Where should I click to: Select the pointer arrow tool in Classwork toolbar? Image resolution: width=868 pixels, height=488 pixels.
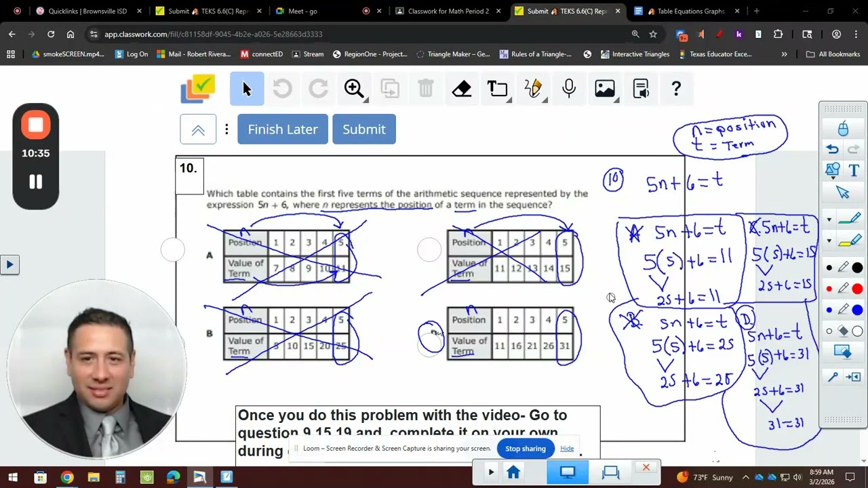247,89
